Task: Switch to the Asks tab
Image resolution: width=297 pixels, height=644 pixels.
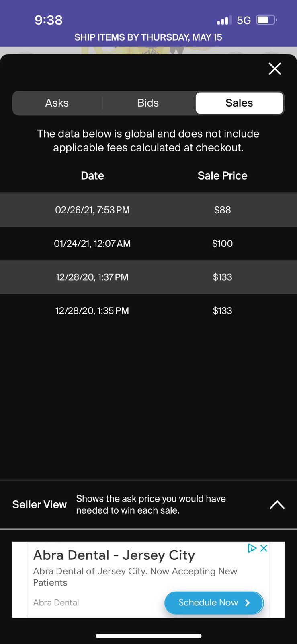Action: coord(57,103)
